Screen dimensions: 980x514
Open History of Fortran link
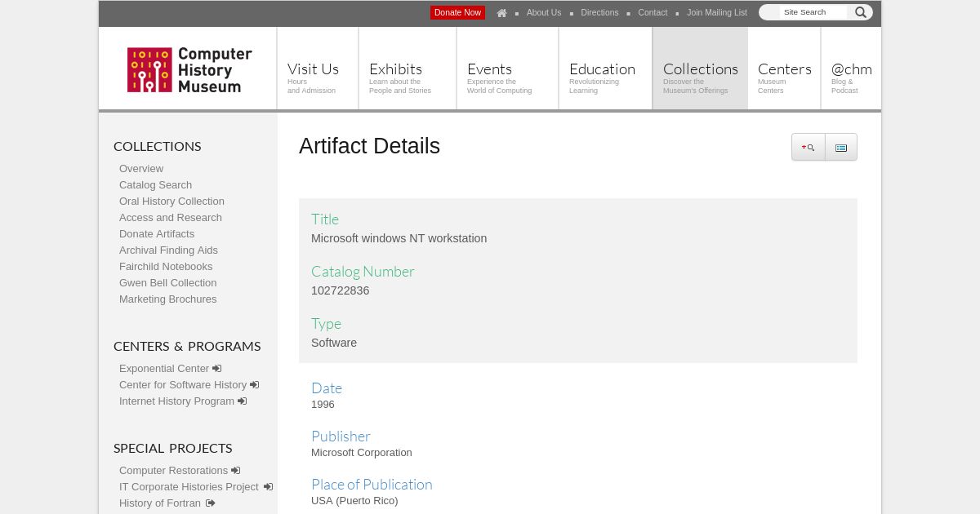pos(160,503)
